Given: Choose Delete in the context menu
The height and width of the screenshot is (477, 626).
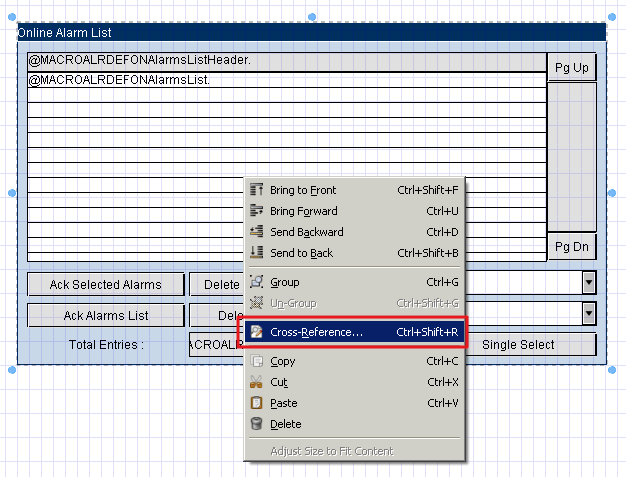Looking at the screenshot, I should pyautogui.click(x=354, y=424).
